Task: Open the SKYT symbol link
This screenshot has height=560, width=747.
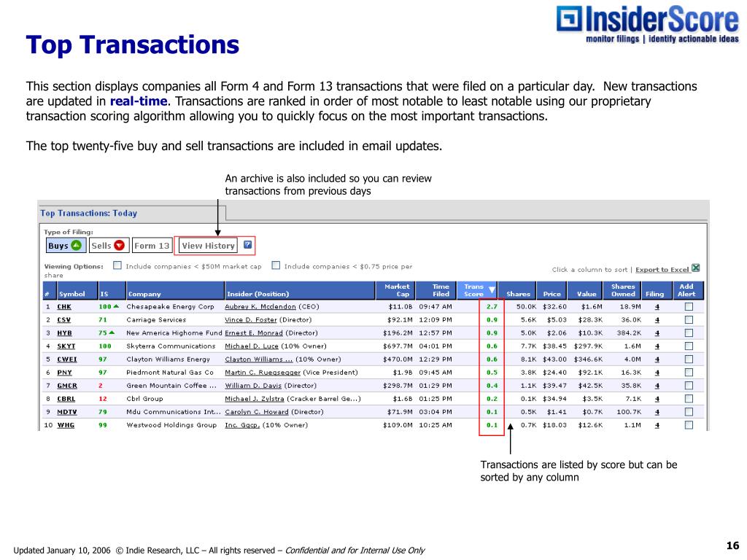Action: pyautogui.click(x=66, y=346)
